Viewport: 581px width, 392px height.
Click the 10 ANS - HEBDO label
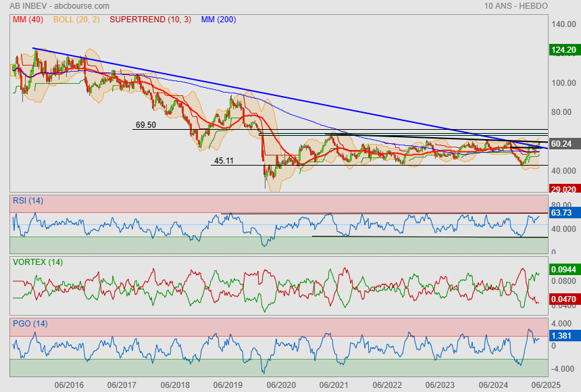pos(515,6)
